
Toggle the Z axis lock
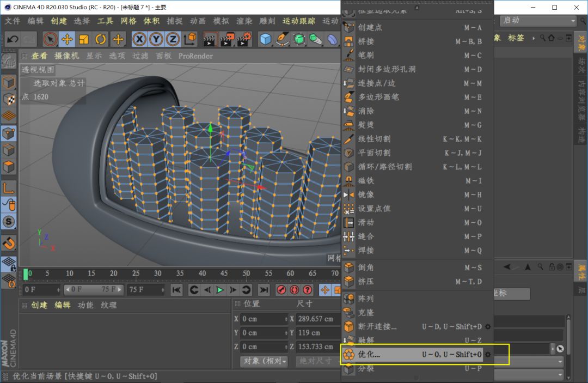click(x=173, y=39)
